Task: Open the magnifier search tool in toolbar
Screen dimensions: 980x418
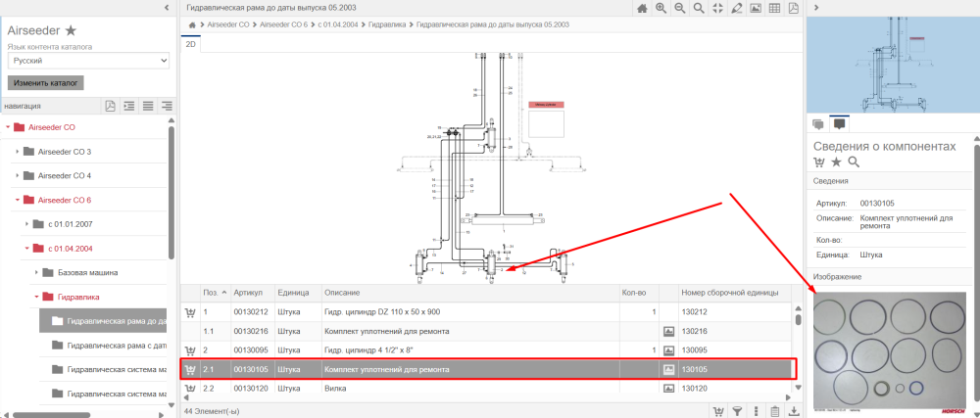Action: pyautogui.click(x=699, y=8)
